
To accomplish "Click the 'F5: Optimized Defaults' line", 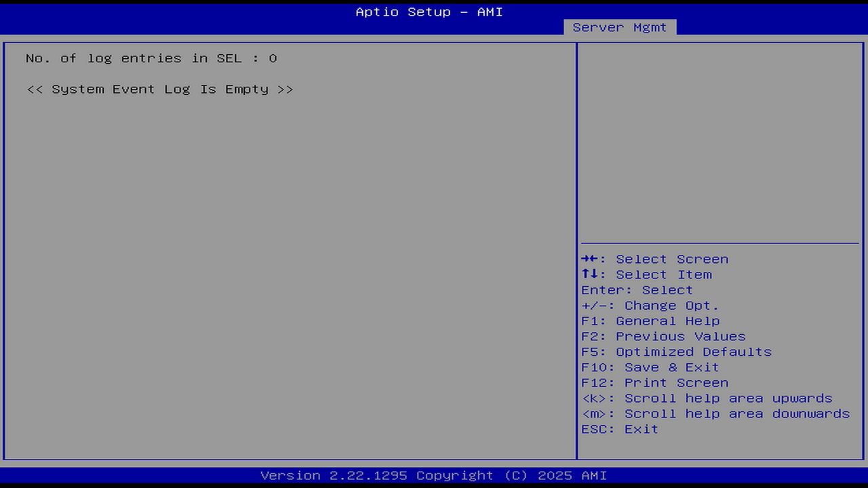I will pyautogui.click(x=677, y=352).
